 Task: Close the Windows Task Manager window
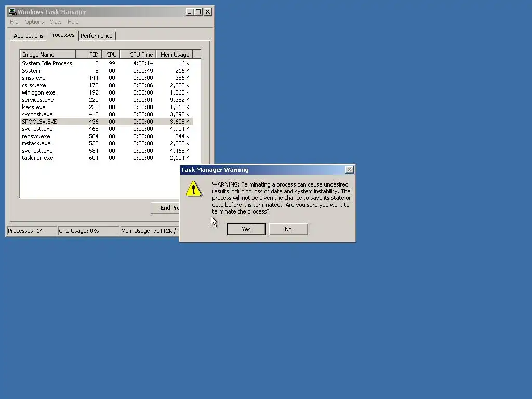[208, 12]
